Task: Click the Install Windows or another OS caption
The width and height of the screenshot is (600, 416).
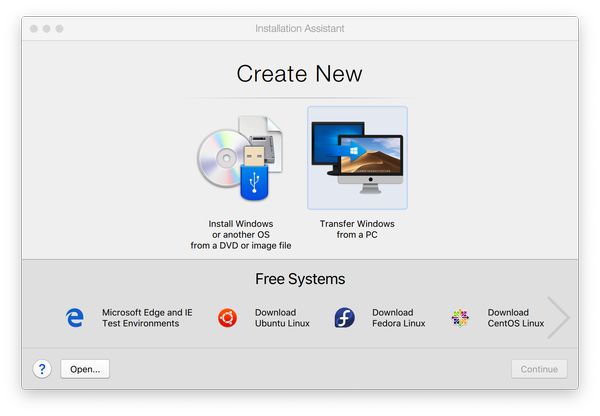Action: click(x=241, y=235)
